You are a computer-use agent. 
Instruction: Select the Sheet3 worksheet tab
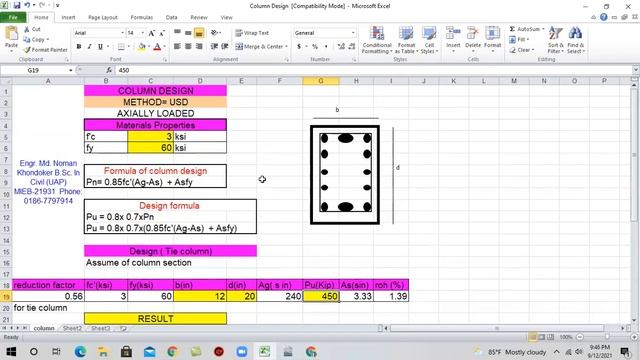point(100,328)
